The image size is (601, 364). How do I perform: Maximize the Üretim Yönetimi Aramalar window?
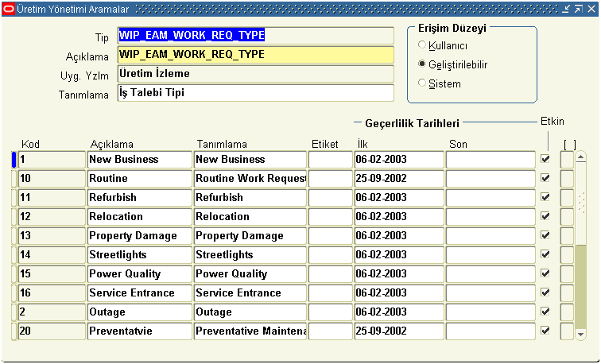tap(578, 9)
